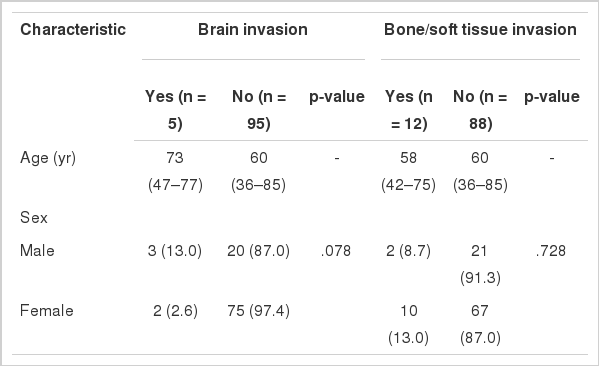Click the Characteristic column header

(73, 29)
